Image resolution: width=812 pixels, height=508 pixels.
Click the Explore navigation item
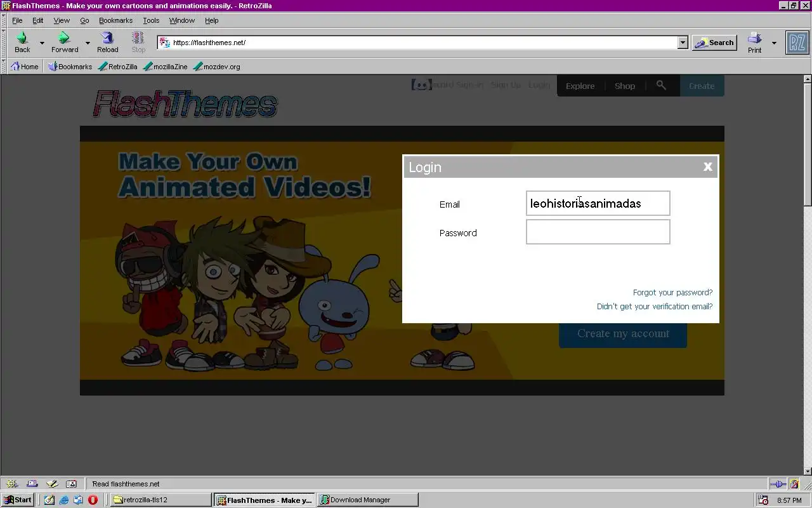tap(580, 86)
